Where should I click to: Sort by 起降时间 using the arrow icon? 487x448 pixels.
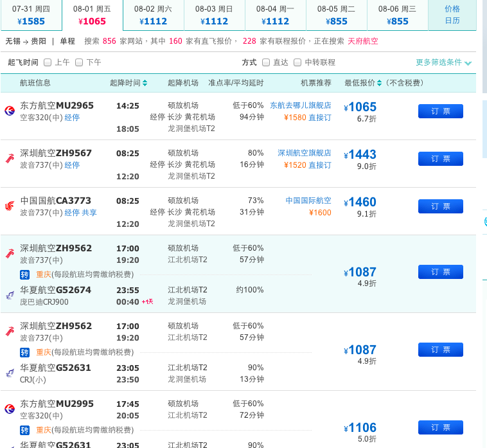point(145,83)
